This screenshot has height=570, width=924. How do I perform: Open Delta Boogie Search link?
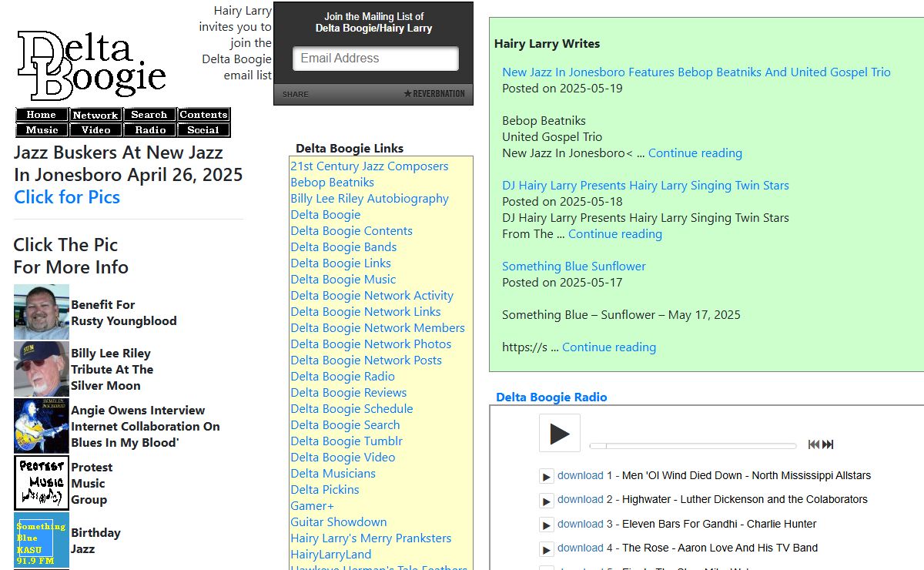(345, 425)
